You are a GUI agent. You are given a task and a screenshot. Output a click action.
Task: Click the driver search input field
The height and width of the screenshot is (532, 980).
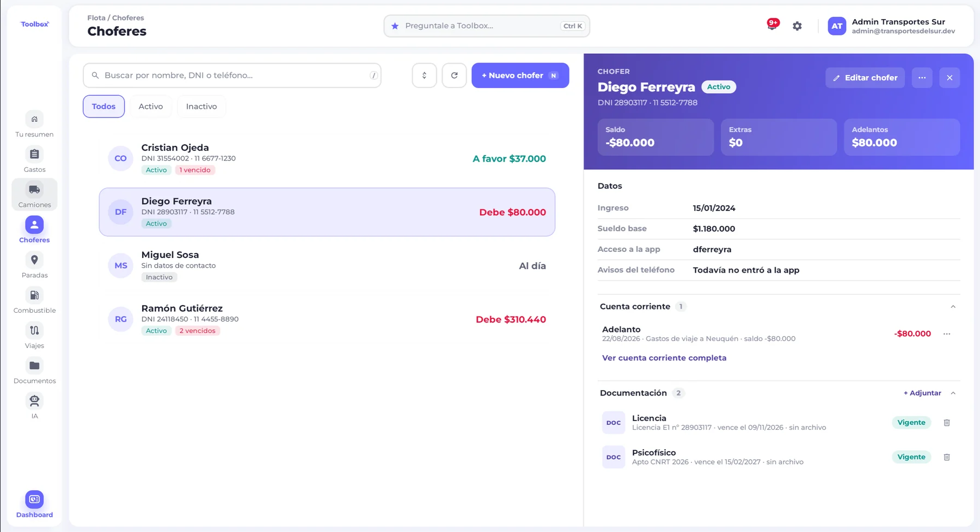point(232,76)
